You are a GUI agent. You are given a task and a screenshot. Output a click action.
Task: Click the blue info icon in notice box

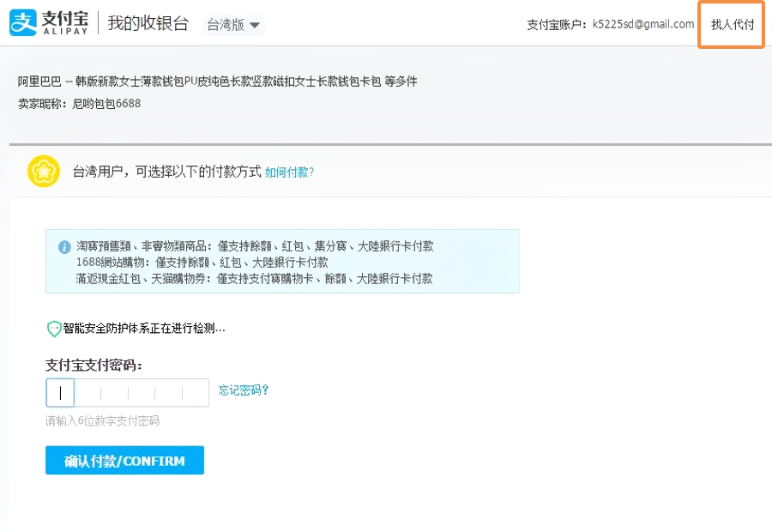point(64,247)
